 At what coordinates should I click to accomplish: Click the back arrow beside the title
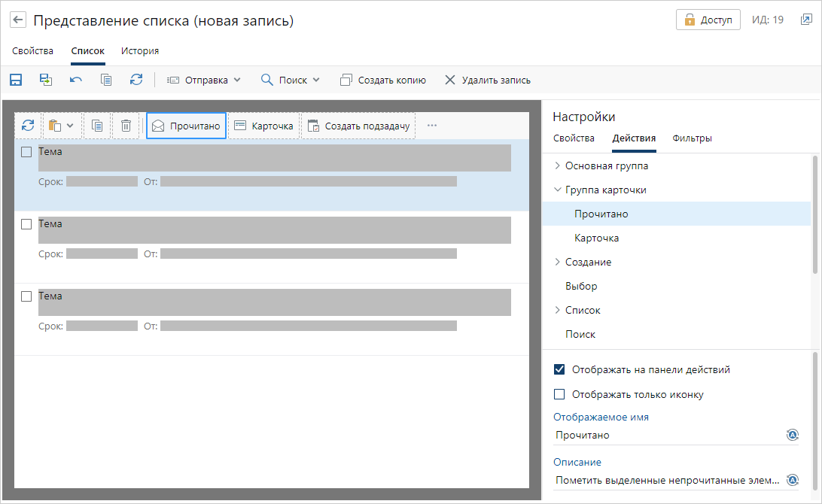[x=18, y=20]
